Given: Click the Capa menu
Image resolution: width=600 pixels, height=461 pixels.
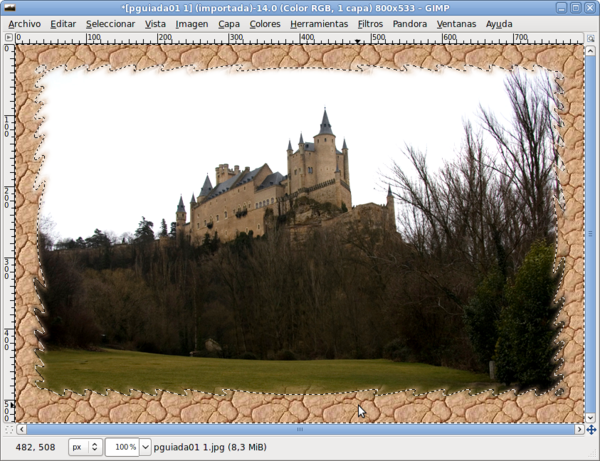Looking at the screenshot, I should pos(229,23).
